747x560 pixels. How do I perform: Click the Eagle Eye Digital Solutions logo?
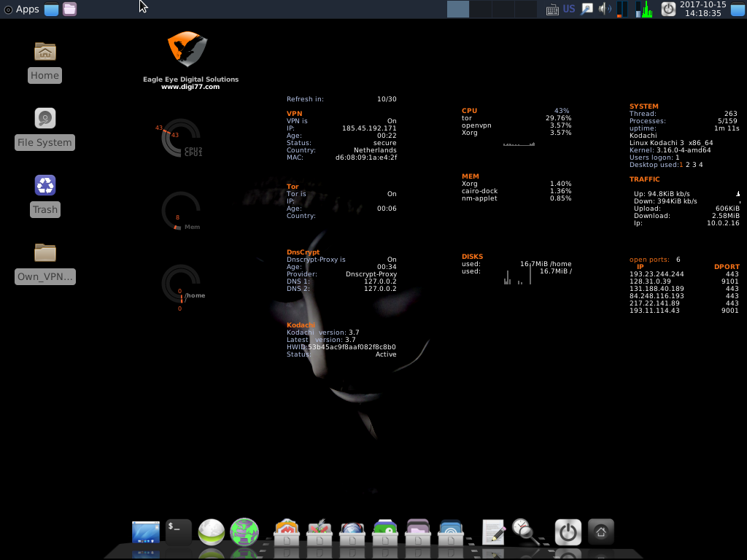187,49
